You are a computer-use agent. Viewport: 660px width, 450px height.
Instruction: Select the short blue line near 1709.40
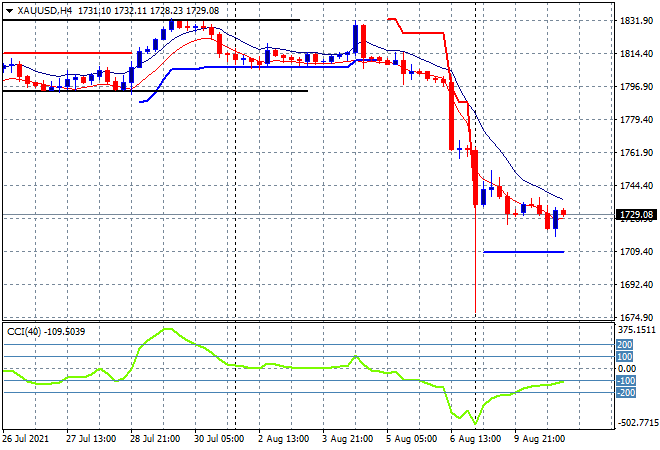(523, 252)
